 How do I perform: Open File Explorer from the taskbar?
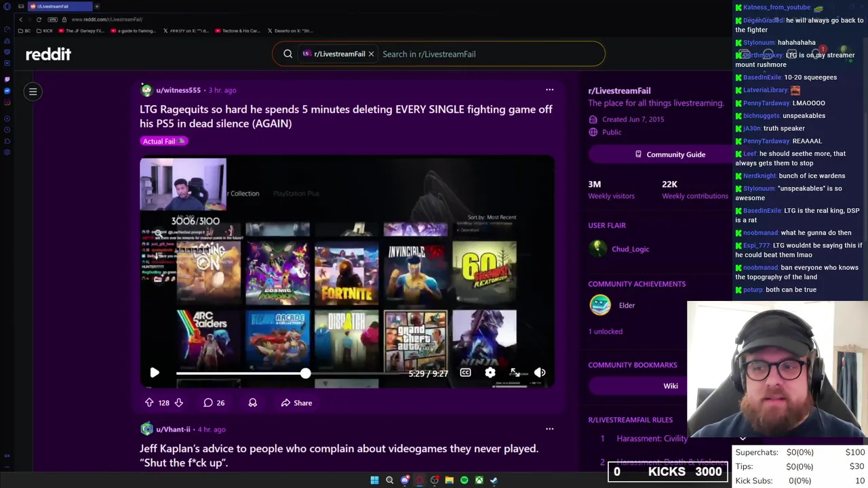click(x=449, y=480)
